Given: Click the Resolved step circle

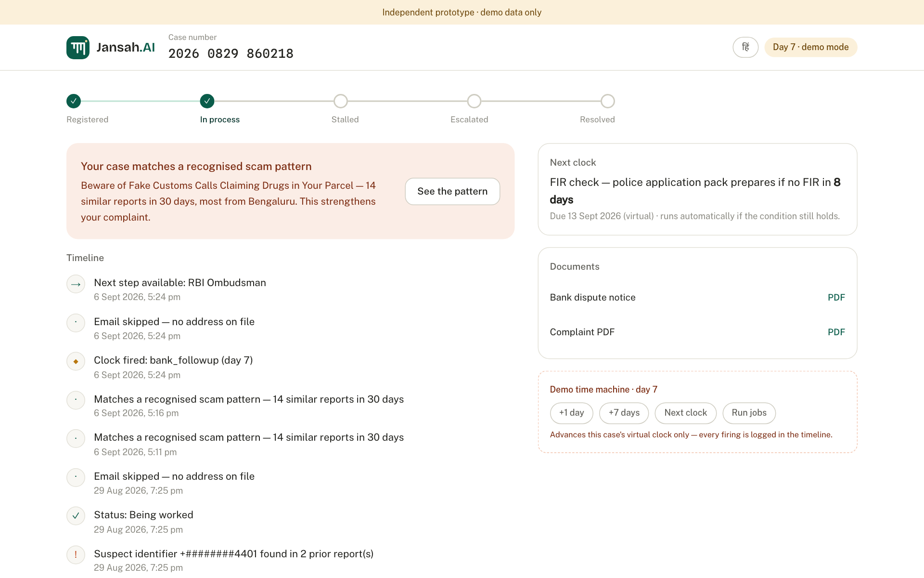Looking at the screenshot, I should click(608, 101).
